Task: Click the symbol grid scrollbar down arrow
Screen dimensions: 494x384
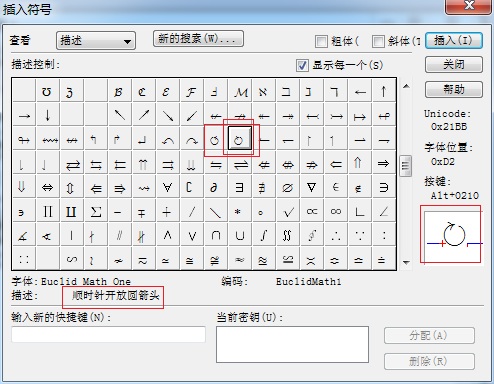Action: (x=406, y=262)
